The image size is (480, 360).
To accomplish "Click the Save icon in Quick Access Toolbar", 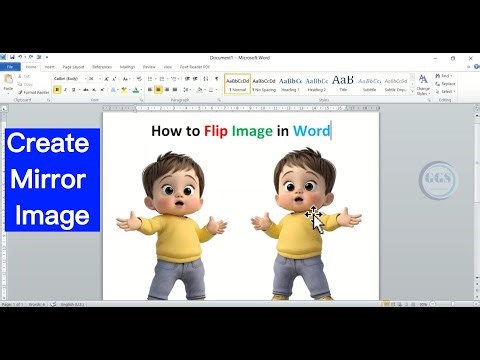I will [x=12, y=57].
